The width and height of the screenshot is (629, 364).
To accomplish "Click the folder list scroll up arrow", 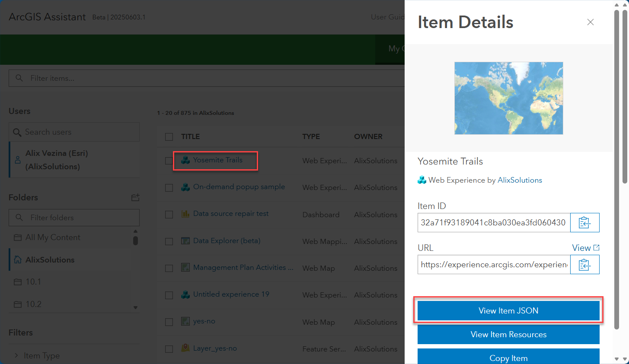I will 135,231.
